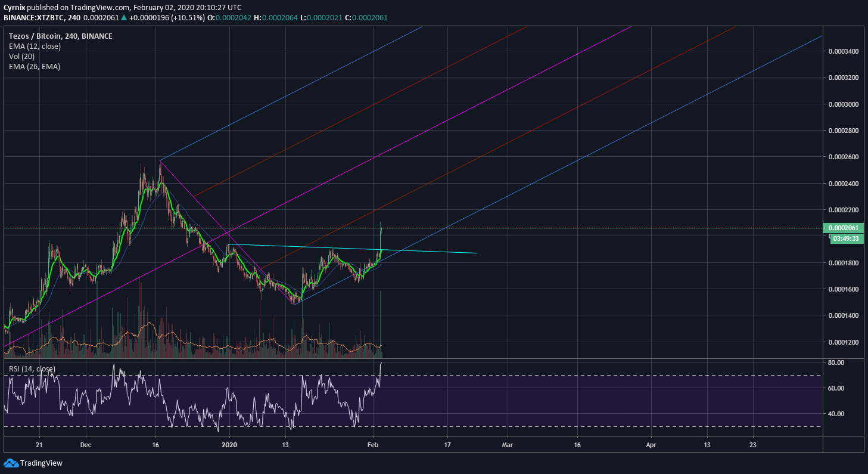The image size is (868, 474).
Task: Click RSI axis label 80.00
Action: tap(836, 363)
